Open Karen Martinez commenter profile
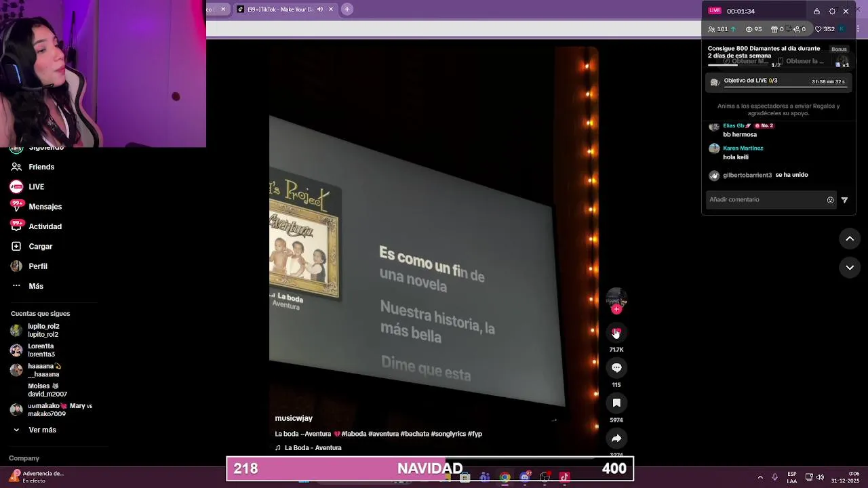Screen dimensions: 868x488 pyautogui.click(x=743, y=148)
